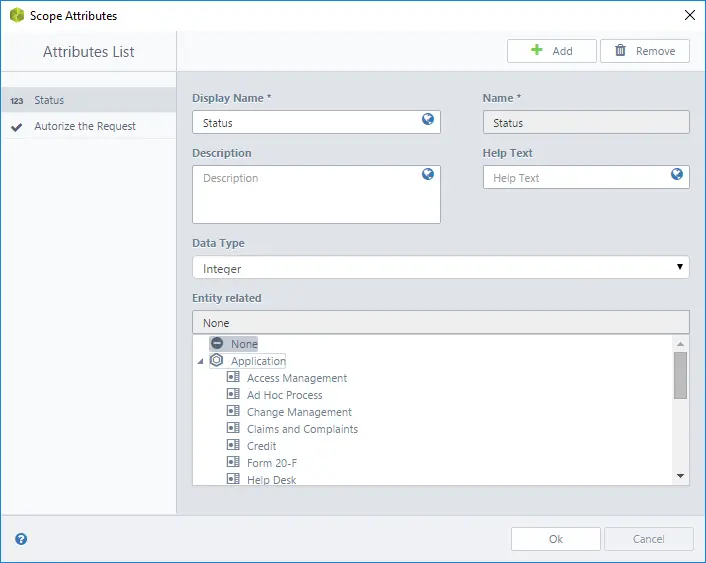
Task: Open the Data Type dropdown arrow
Action: [x=680, y=267]
